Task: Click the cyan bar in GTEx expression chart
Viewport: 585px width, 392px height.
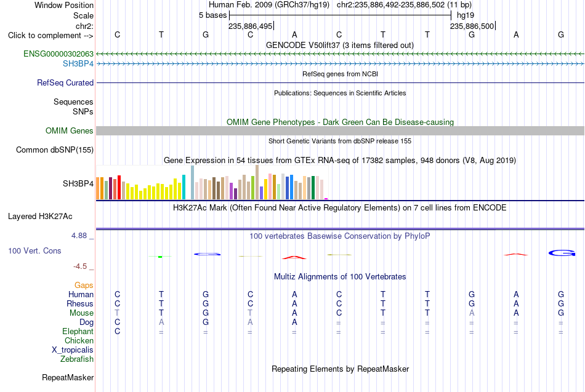Action: pos(184,187)
